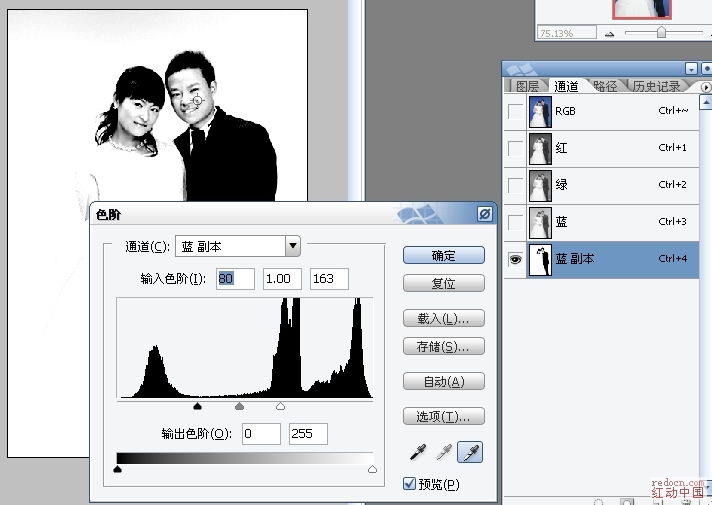Click the zoom out mountain icon in Navigator
Viewport: 712px width, 505px height.
(609, 34)
